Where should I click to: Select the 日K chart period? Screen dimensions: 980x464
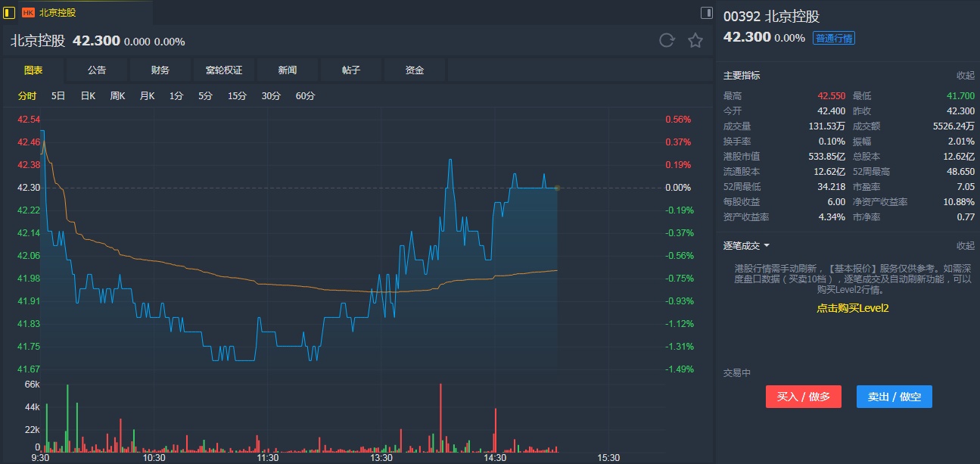tap(88, 96)
